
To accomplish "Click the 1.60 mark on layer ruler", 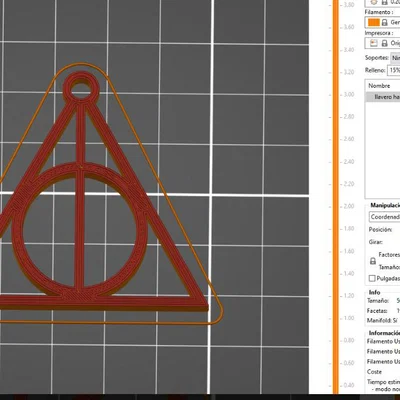I will point(348,251).
